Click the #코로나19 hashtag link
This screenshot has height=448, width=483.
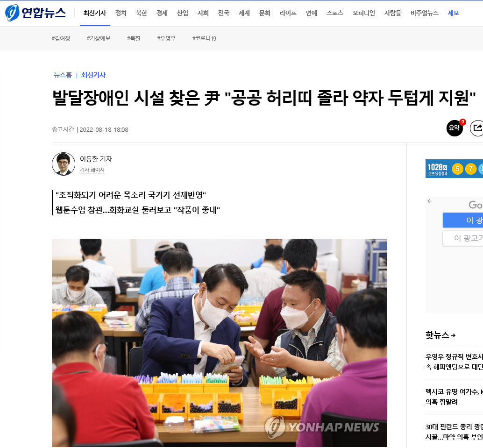click(204, 38)
